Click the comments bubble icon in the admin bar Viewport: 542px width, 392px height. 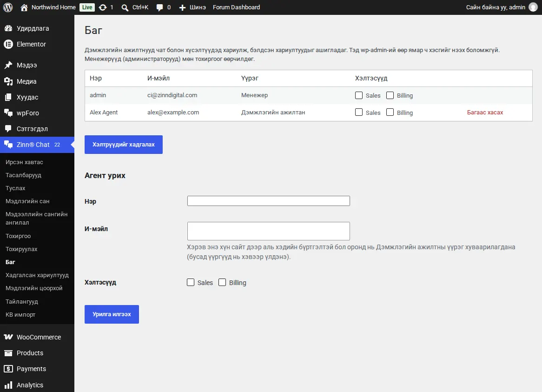pos(159,7)
